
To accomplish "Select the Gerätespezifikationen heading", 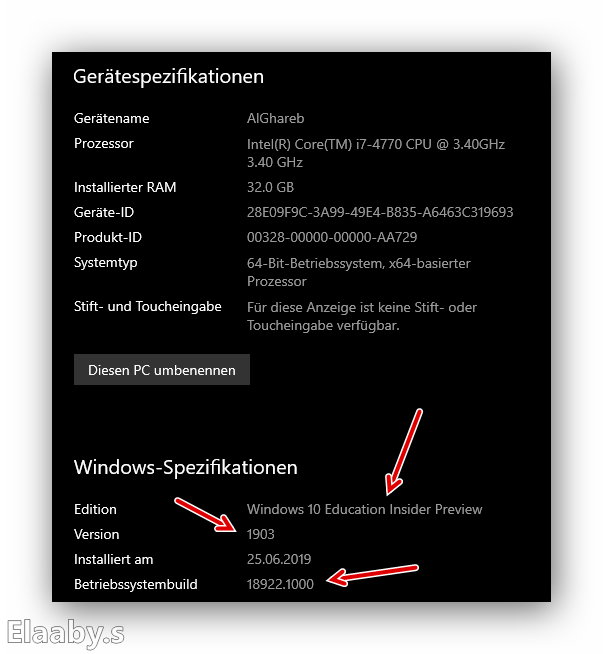I will pyautogui.click(x=168, y=76).
